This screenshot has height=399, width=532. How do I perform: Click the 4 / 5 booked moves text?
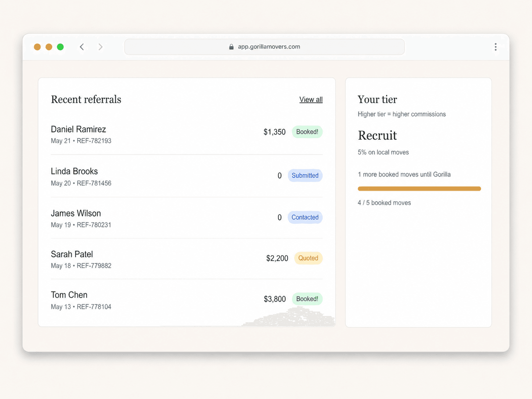[x=384, y=203]
